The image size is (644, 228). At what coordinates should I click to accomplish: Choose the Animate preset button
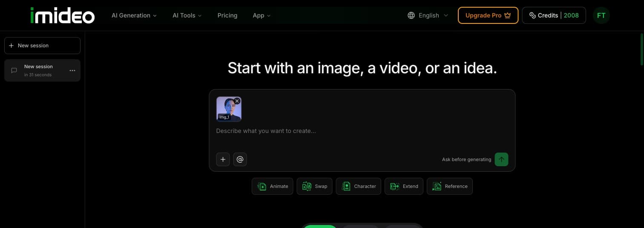click(273, 186)
